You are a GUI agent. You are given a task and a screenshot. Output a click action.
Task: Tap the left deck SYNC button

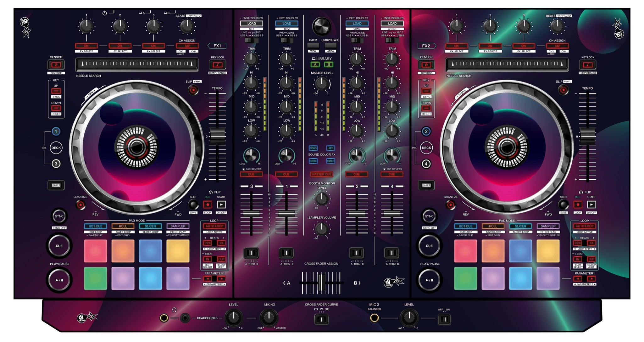pyautogui.click(x=59, y=216)
